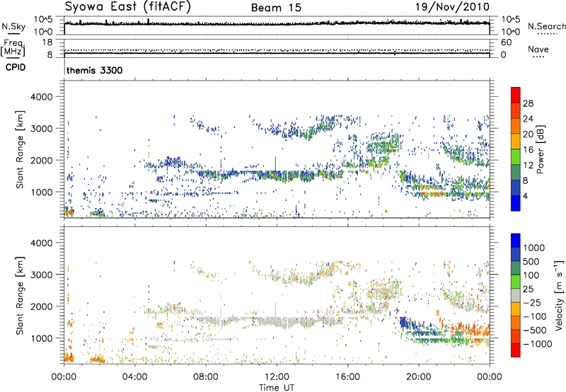566x392 pixels.
Task: Click the "18" tick on the frequency axis
Action: pyautogui.click(x=47, y=42)
